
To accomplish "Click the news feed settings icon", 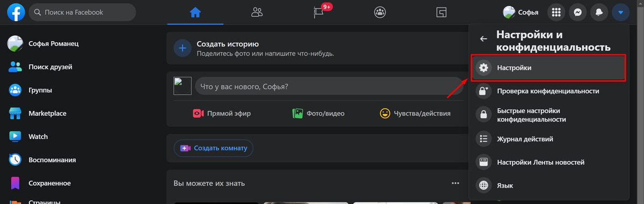I will tap(484, 162).
